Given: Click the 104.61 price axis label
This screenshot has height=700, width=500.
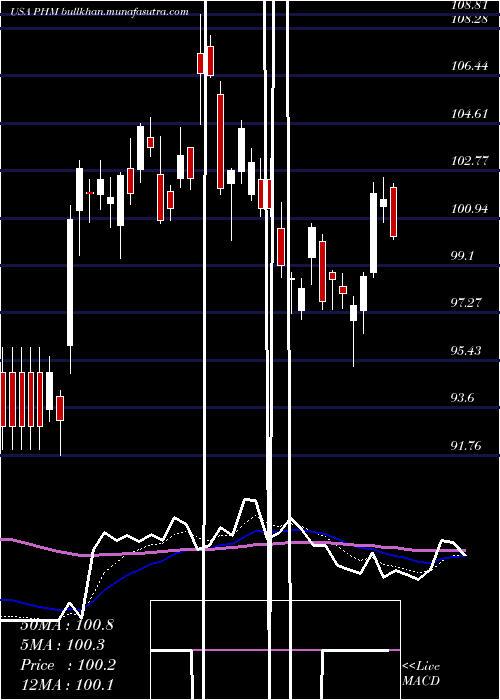Looking at the screenshot, I should point(470,114).
